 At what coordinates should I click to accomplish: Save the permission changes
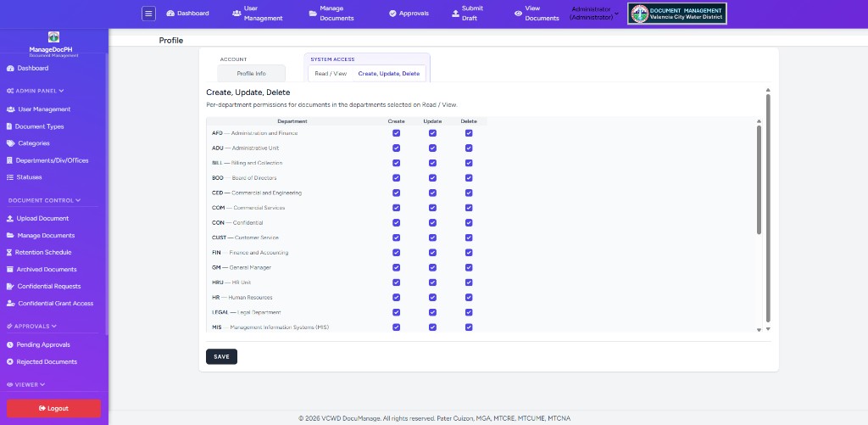(x=221, y=357)
